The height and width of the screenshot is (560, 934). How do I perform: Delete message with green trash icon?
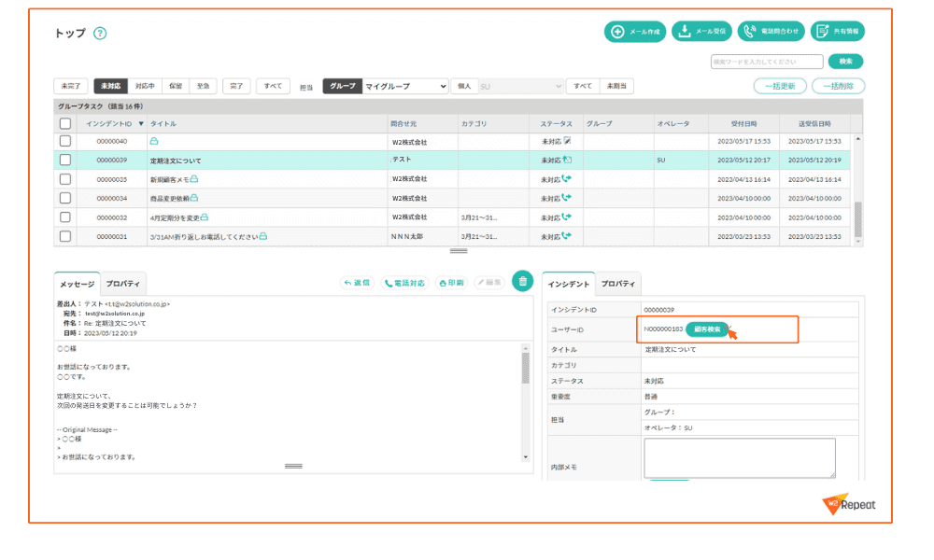click(x=522, y=281)
